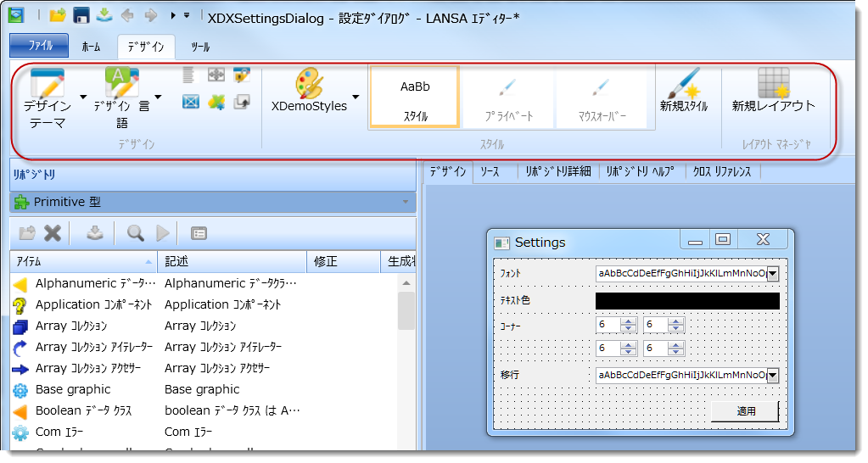This screenshot has width=868, height=463.
Task: Select the Application コンポーネント item row
Action: coord(204,304)
